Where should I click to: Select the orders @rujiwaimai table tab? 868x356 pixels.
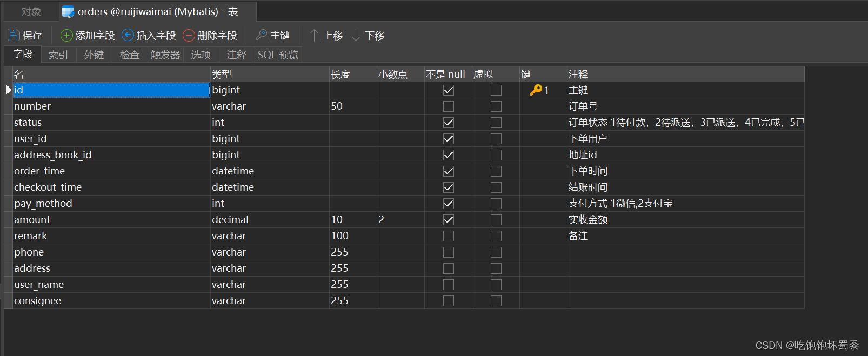[x=158, y=12]
